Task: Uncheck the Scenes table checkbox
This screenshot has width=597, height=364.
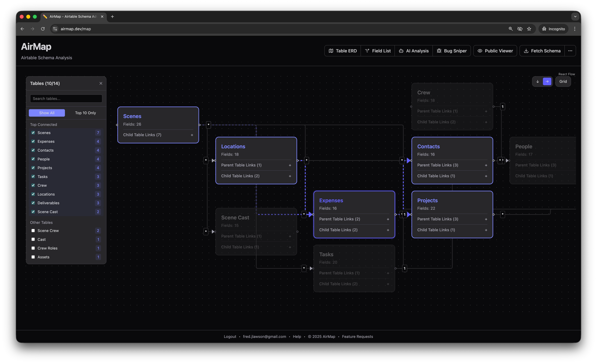Action: click(33, 133)
